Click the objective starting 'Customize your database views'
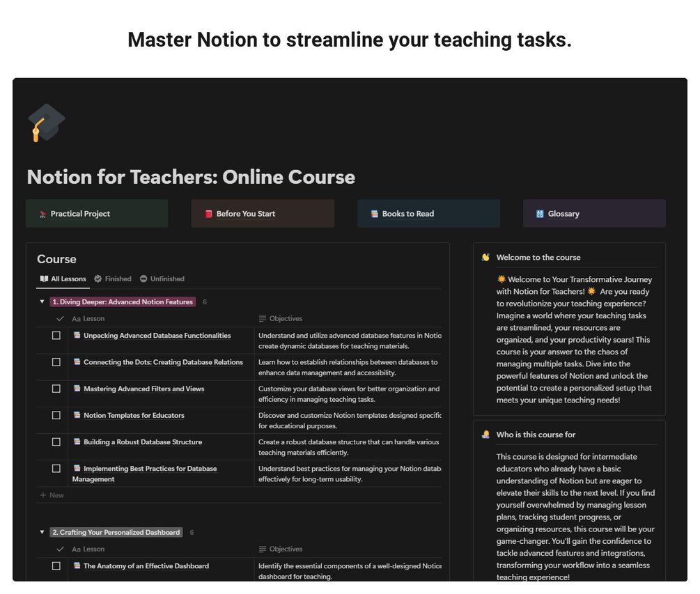Viewport: 700px width, 594px height. tap(349, 394)
